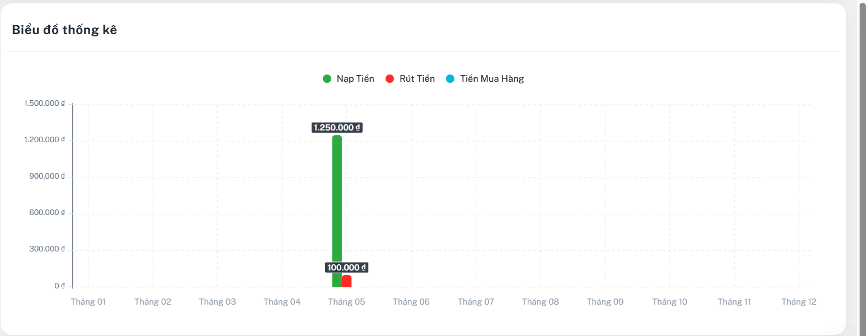
Task: Toggle the Rút Tiền legend series
Action: pyautogui.click(x=410, y=79)
